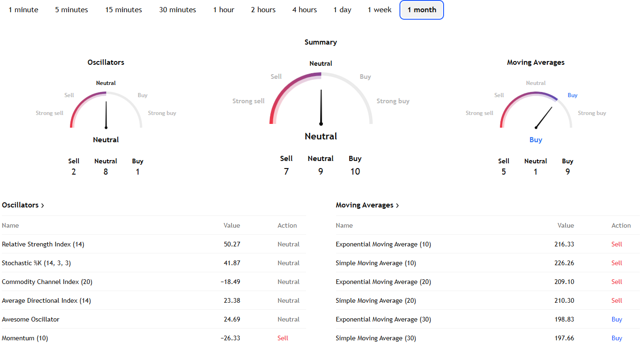Expand the Moving Averages section chevron
644x345 pixels.
pyautogui.click(x=398, y=206)
